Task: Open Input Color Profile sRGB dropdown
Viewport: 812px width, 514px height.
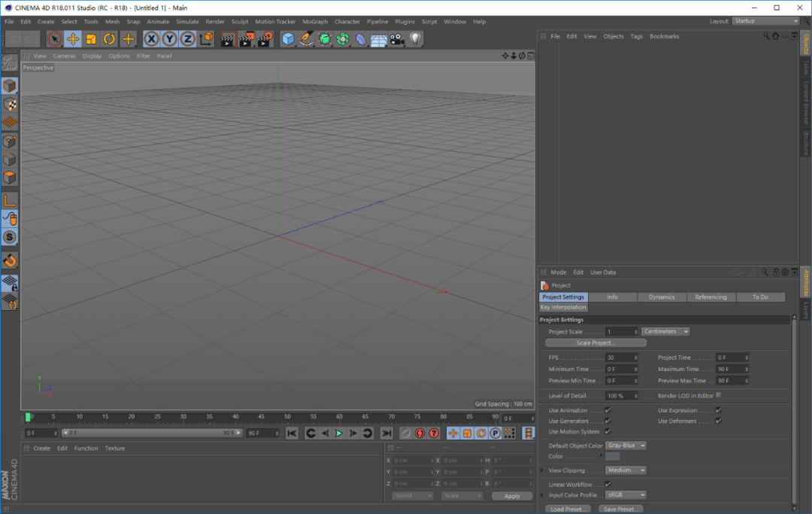Action: tap(626, 495)
